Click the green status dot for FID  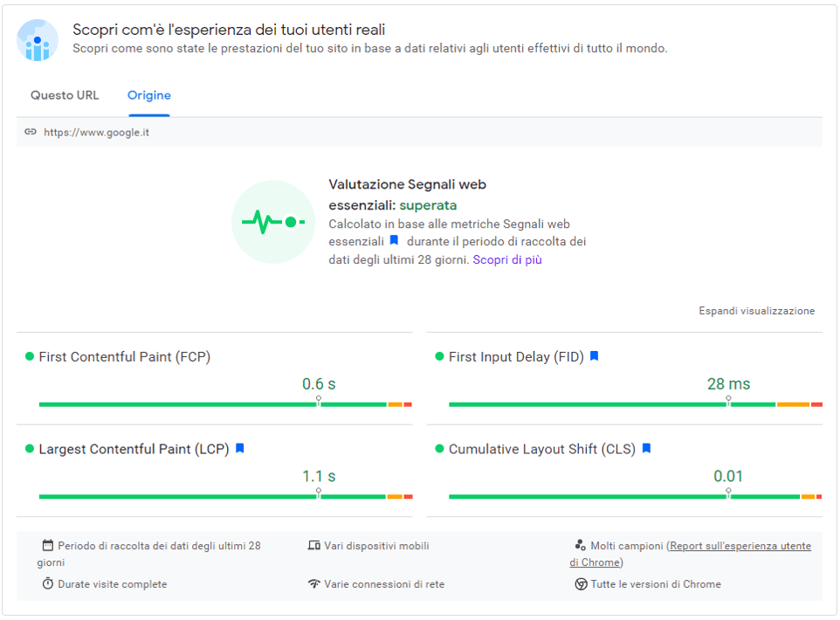point(440,356)
